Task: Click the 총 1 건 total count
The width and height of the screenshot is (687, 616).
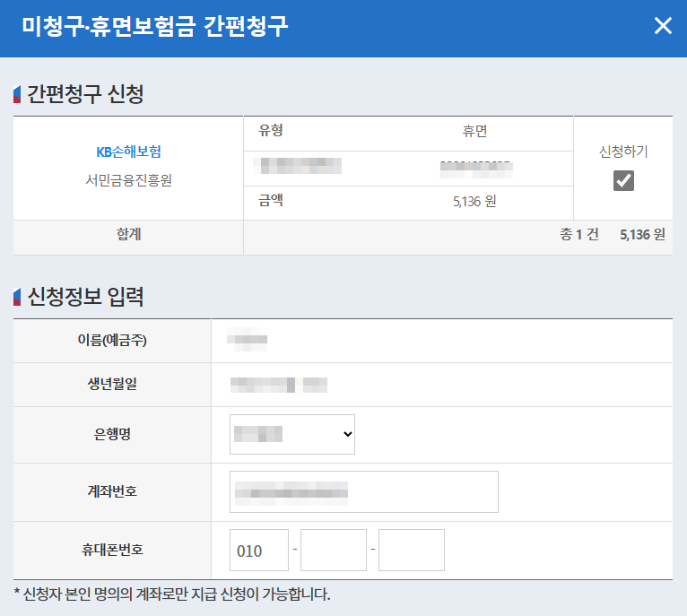Action: tap(578, 234)
